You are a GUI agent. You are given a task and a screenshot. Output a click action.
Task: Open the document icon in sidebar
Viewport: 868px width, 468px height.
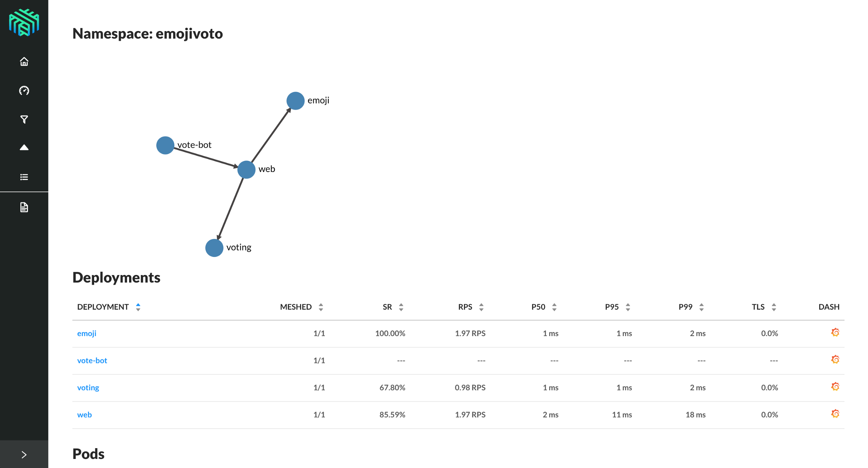(x=24, y=207)
